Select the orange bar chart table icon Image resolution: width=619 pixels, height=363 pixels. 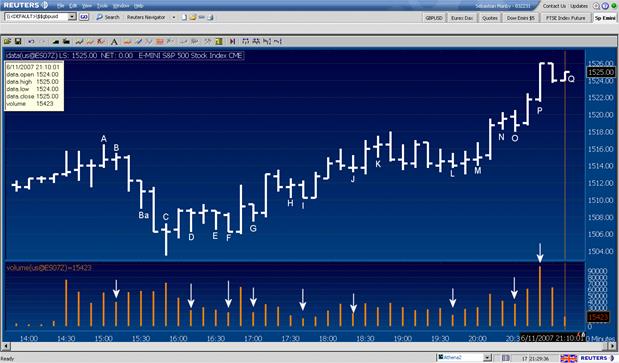point(159,41)
